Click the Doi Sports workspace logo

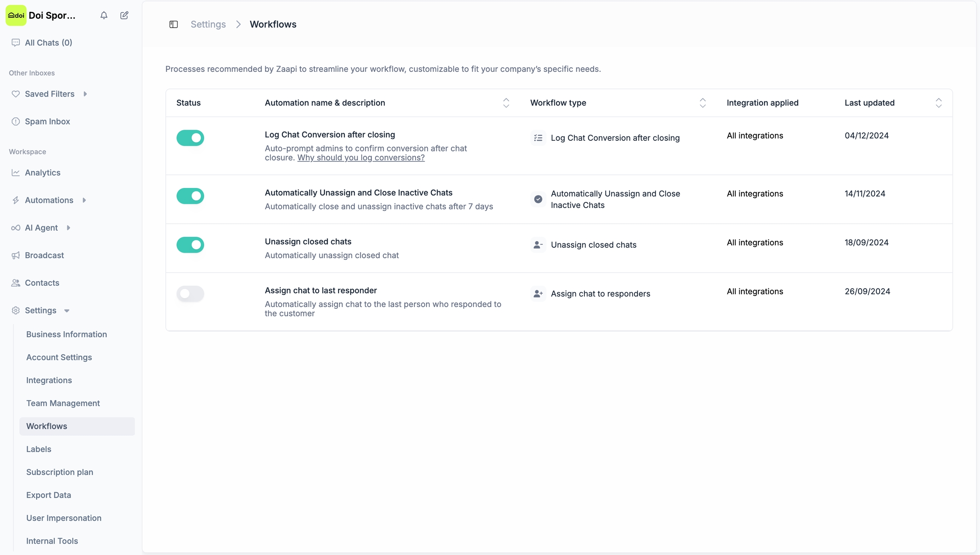tap(16, 15)
